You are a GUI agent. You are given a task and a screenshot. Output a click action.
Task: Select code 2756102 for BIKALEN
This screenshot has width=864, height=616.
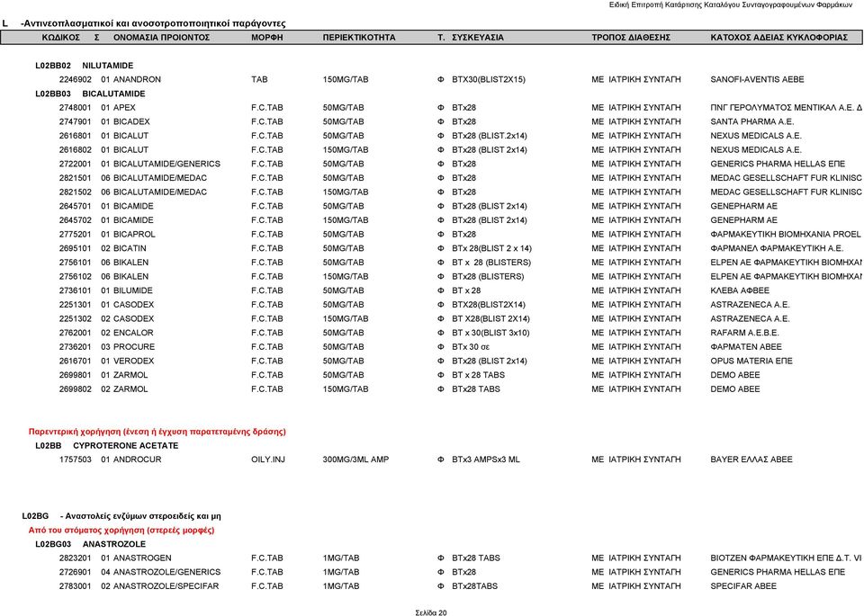[76, 276]
